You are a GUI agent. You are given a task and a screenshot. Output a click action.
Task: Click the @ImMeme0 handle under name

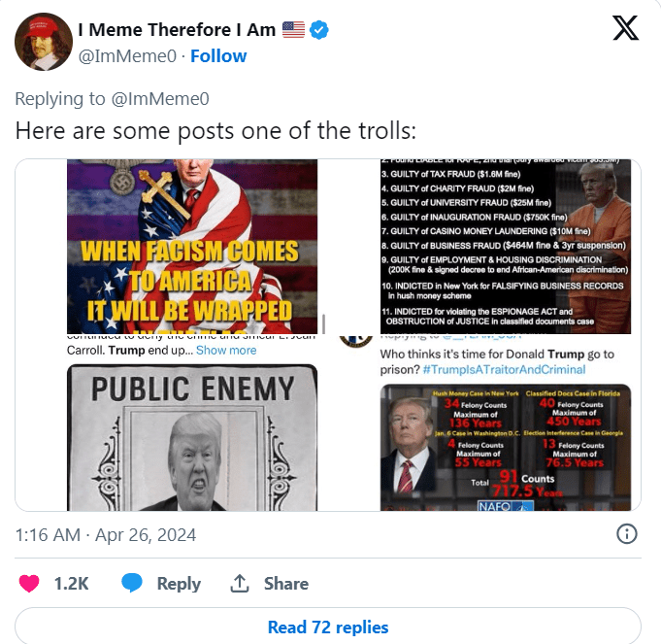(x=127, y=56)
